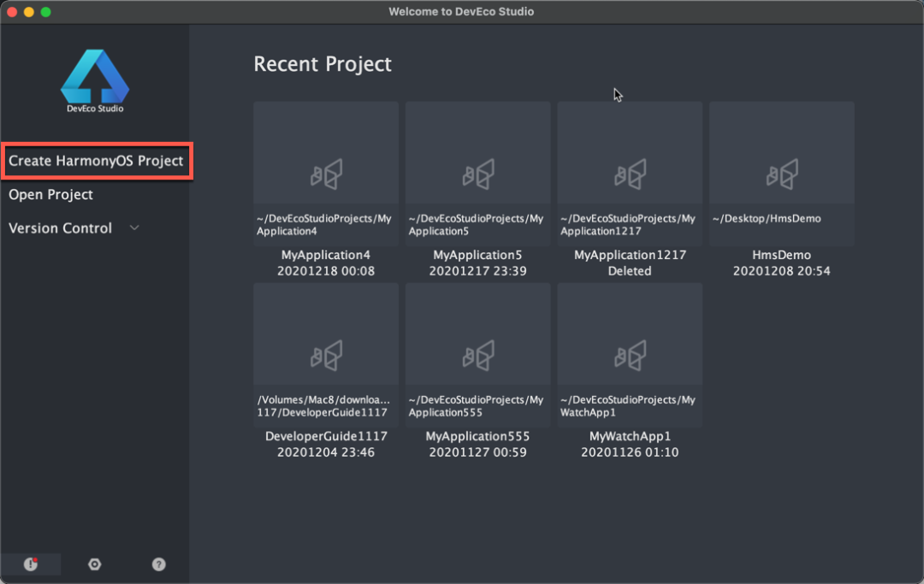Click the ~/DevEcoStudioProjects/MyWatchApp1 path text
924x584 pixels.
pyautogui.click(x=628, y=405)
